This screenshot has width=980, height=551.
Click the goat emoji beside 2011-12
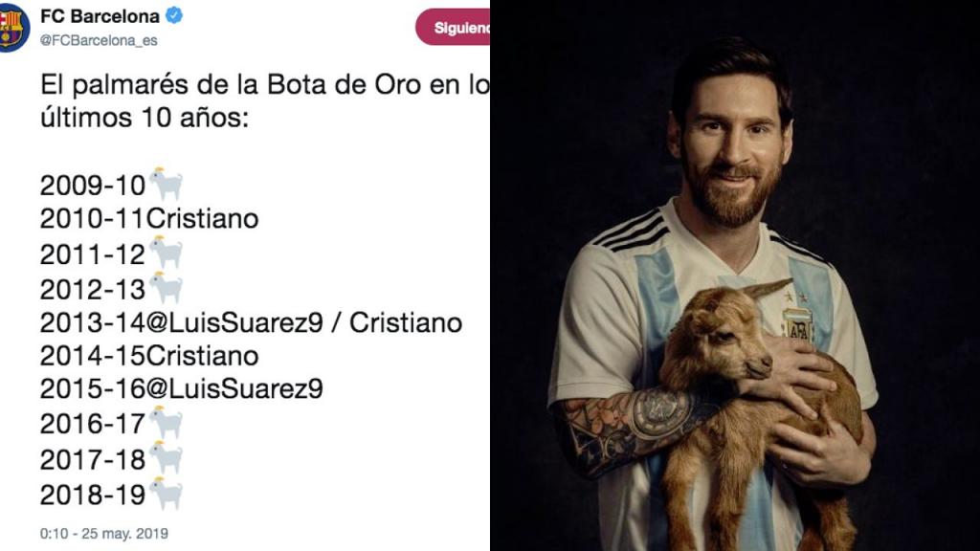coord(167,253)
